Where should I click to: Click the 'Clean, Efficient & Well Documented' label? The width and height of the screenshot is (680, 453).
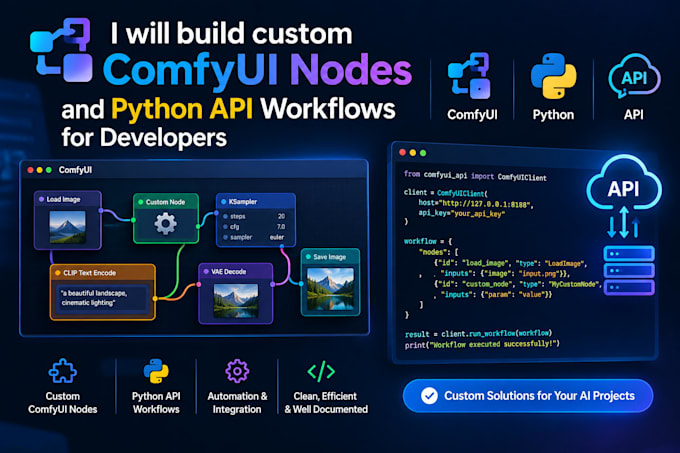point(326,403)
